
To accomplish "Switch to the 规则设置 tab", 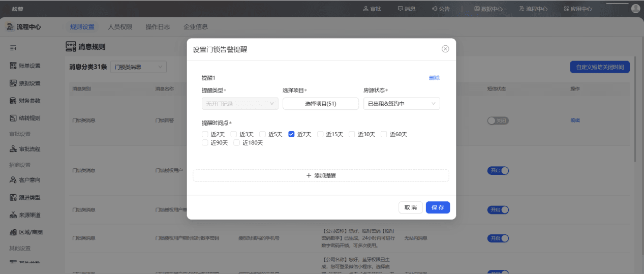I will point(82,26).
